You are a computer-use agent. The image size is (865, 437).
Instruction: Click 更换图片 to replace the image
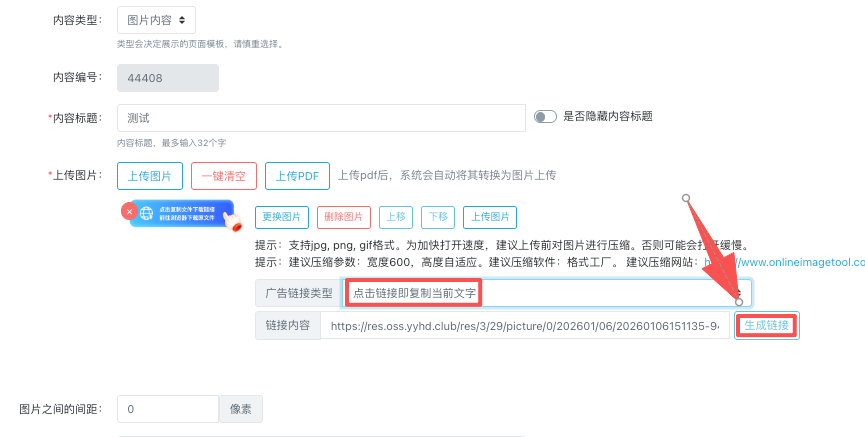coord(282,217)
